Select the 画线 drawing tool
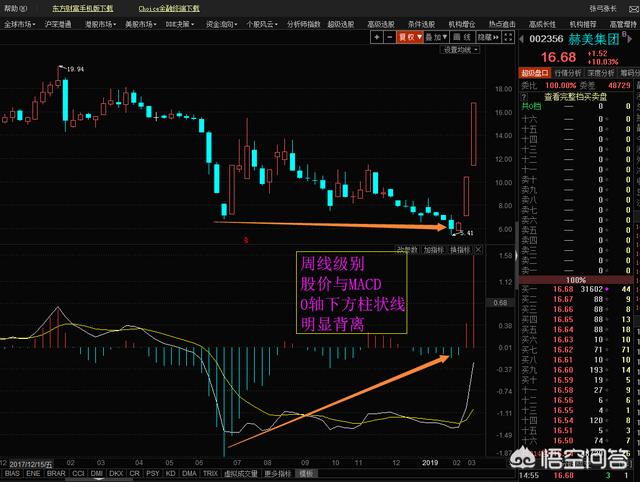Screen dimensions: 640x482 [462, 37]
